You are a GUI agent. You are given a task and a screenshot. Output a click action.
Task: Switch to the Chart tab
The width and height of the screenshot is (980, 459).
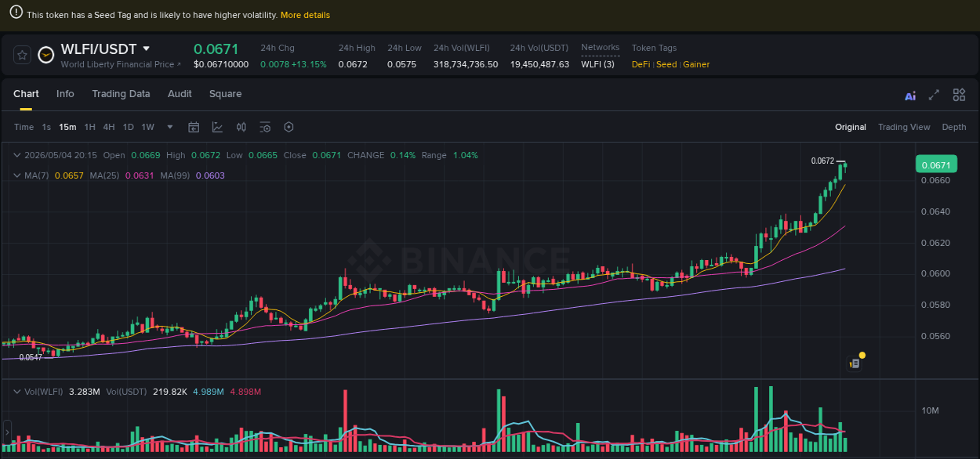[26, 94]
